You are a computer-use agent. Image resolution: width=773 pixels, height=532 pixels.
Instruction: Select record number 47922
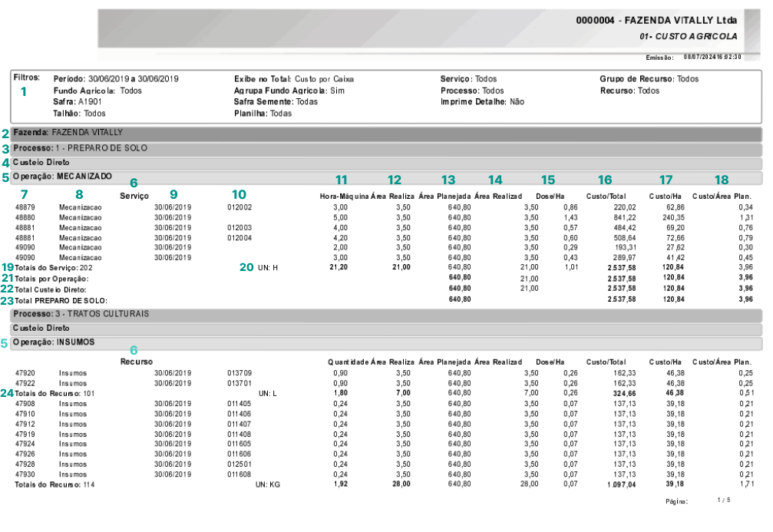point(25,383)
